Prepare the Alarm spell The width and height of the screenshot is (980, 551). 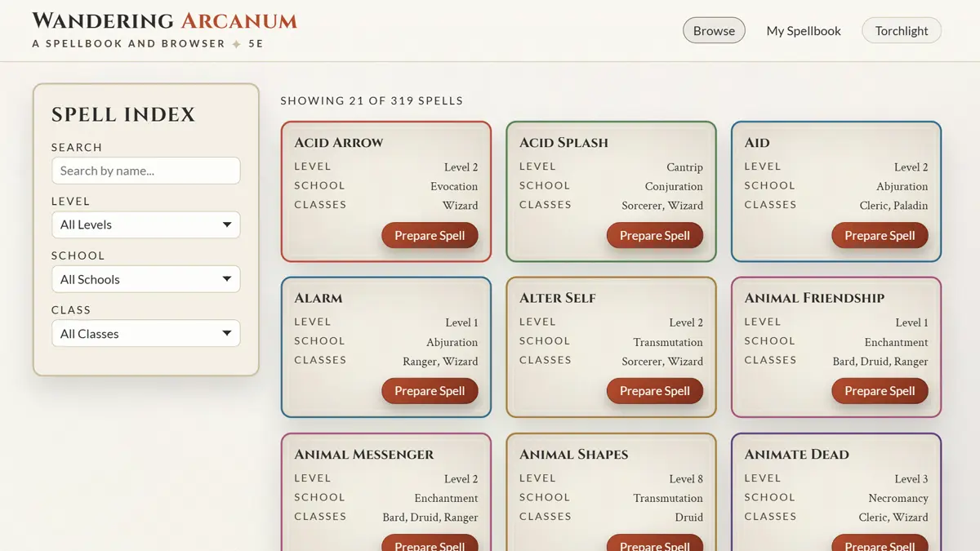430,391
